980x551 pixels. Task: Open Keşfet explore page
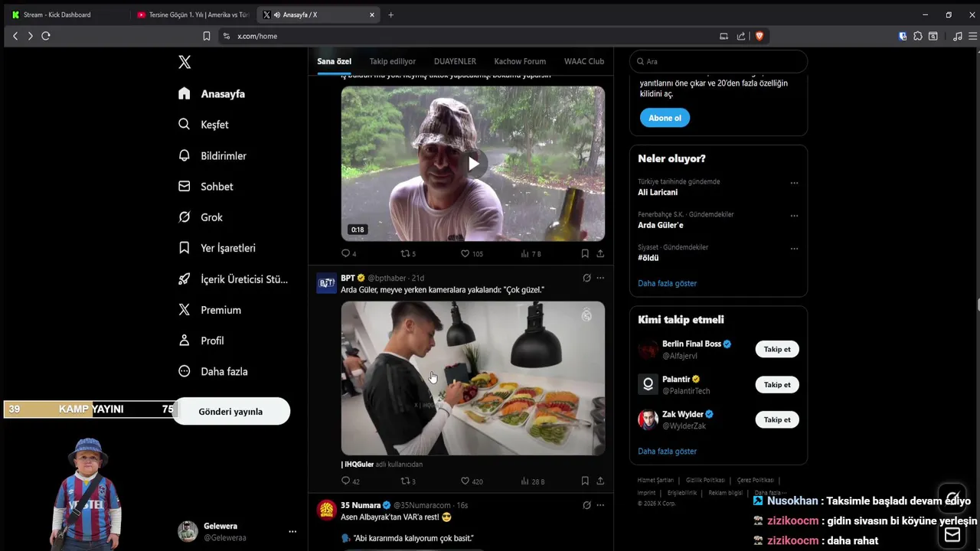(204, 125)
